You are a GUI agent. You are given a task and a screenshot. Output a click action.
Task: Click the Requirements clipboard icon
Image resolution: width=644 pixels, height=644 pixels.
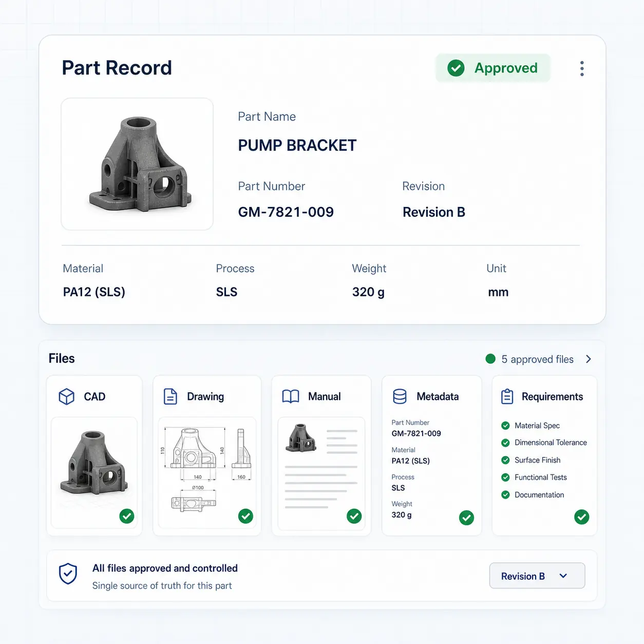507,396
